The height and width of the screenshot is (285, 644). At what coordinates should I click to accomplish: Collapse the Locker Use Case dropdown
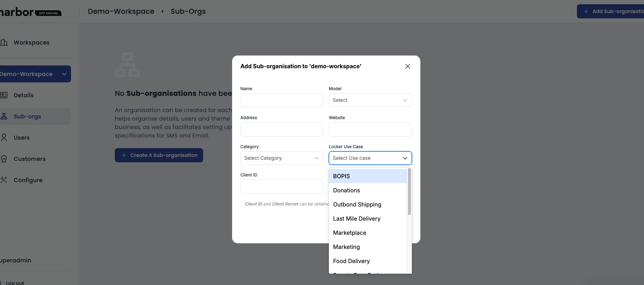[405, 158]
